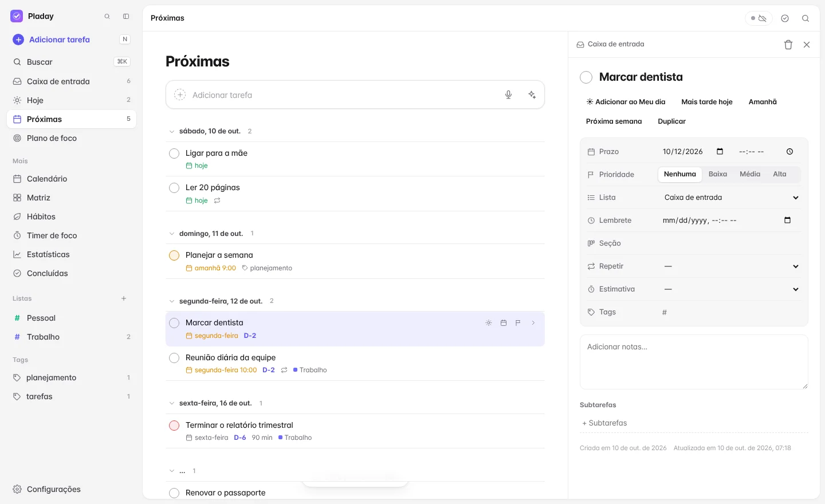Open search via sidebar header magnifier icon
The image size is (825, 504).
[x=107, y=17]
